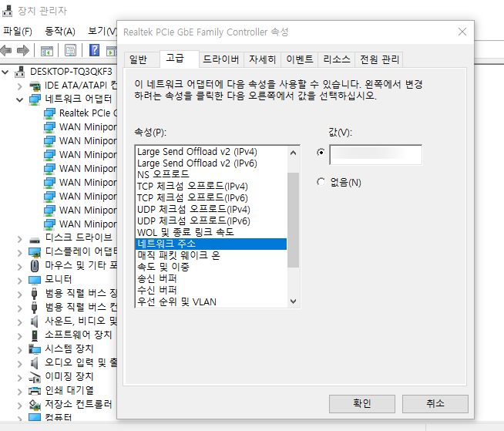Screen dimensions: 504x431
Task: Click the show/hide console tree toolbar icon
Action: [46, 51]
